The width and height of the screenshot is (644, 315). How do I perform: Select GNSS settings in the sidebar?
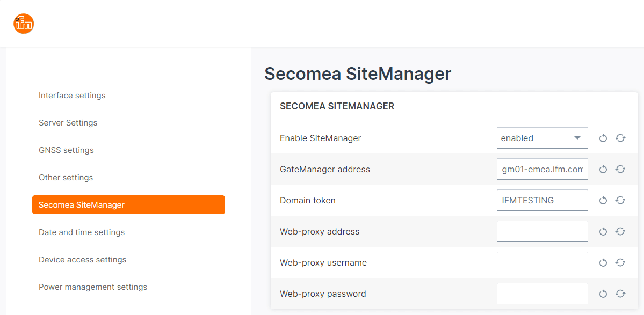tap(66, 151)
